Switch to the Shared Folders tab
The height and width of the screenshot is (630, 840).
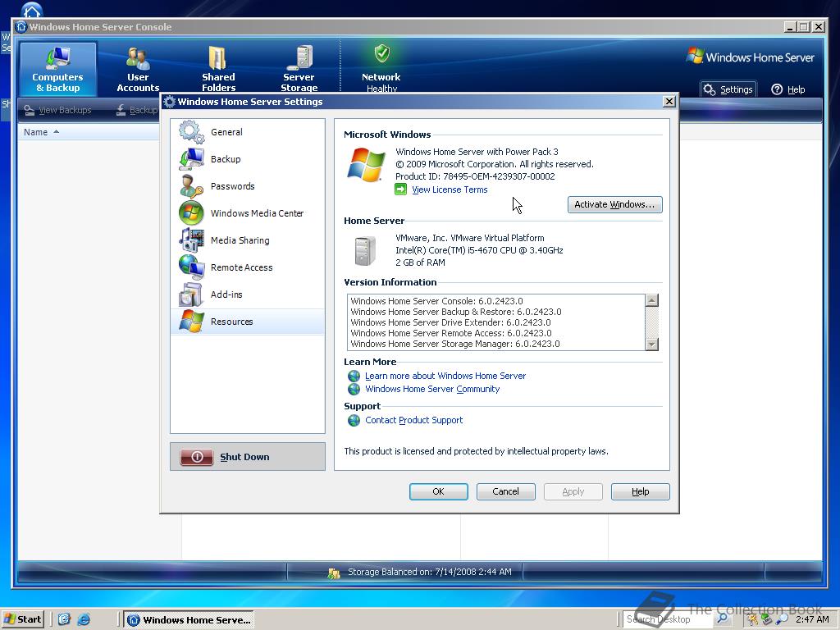coord(218,69)
